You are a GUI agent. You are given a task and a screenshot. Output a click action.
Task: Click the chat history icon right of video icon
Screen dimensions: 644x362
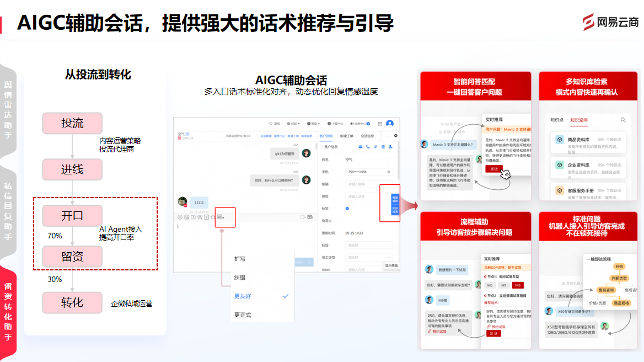(x=310, y=217)
